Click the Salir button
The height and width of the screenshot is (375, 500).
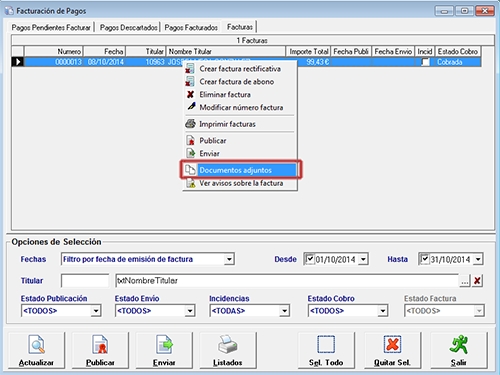459,350
